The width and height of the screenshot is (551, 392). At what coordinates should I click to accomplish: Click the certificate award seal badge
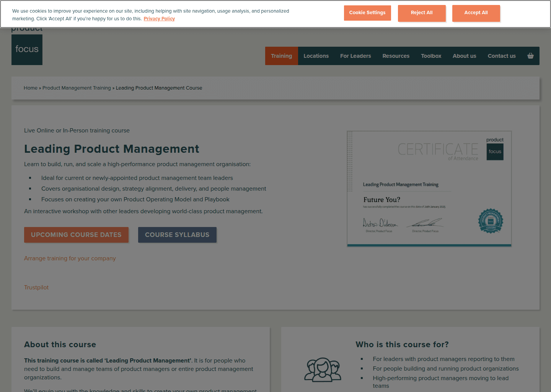pyautogui.click(x=491, y=221)
